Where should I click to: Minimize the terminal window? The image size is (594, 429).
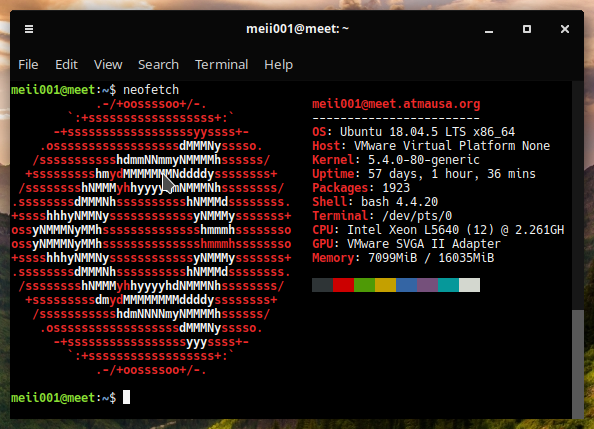[x=489, y=32]
